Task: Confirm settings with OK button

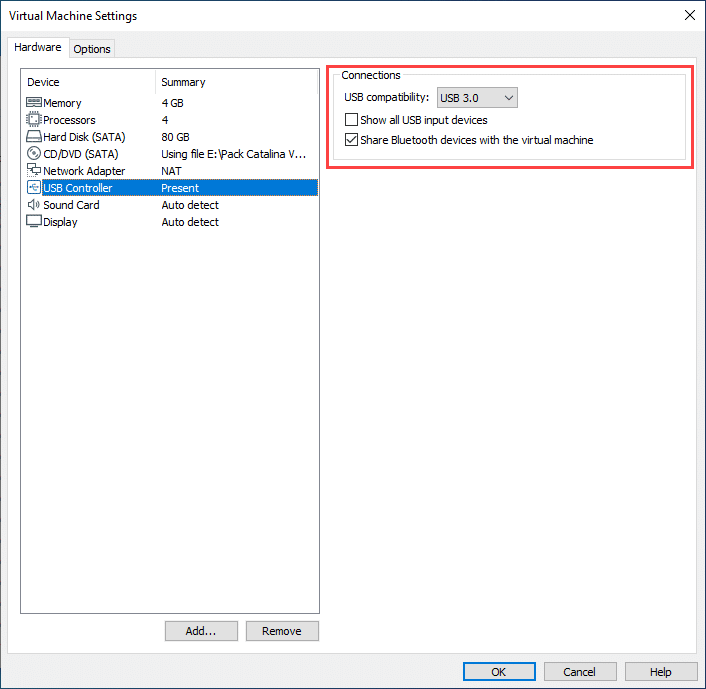Action: (499, 672)
